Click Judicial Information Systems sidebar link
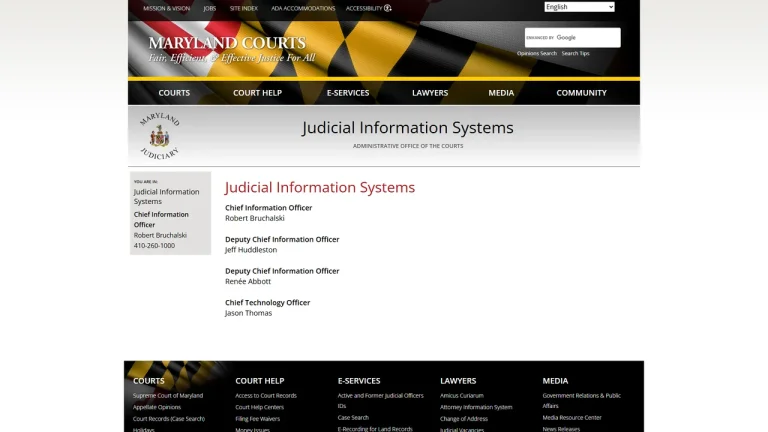The width and height of the screenshot is (768, 432). [166, 196]
